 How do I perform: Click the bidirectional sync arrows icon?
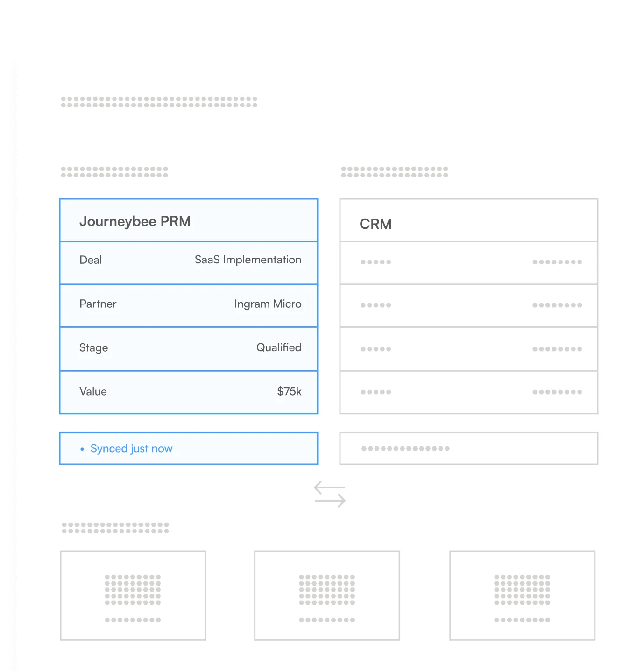330,495
